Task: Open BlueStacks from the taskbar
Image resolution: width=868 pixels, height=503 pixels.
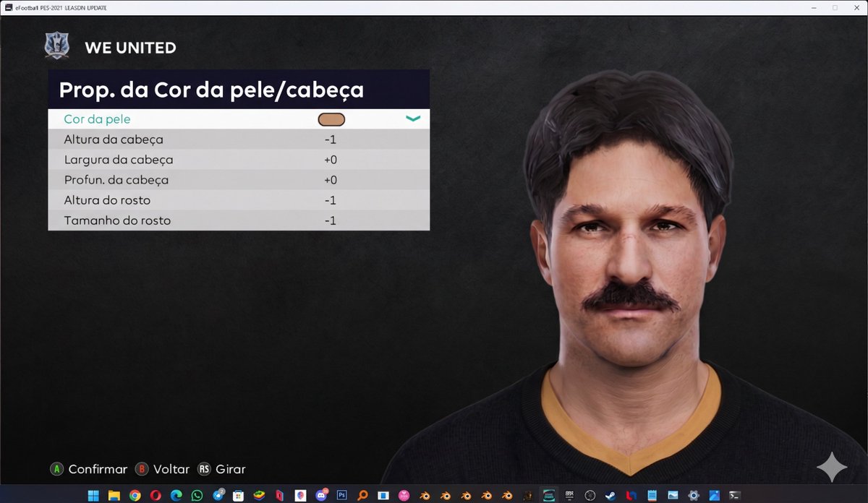Action: (x=259, y=495)
